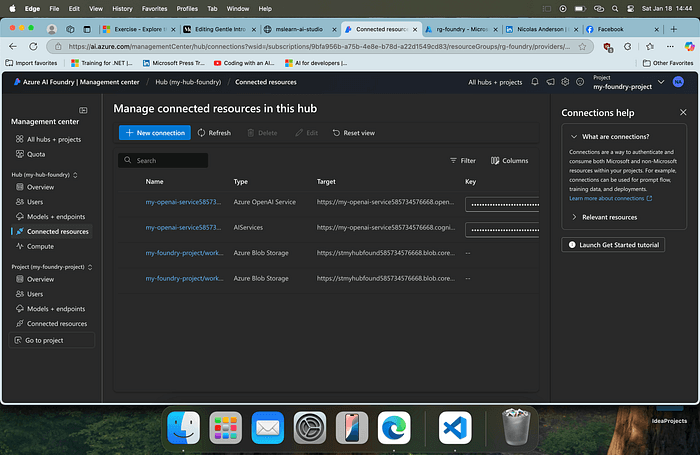Refresh the connections list
The width and height of the screenshot is (700, 455).
coord(214,133)
